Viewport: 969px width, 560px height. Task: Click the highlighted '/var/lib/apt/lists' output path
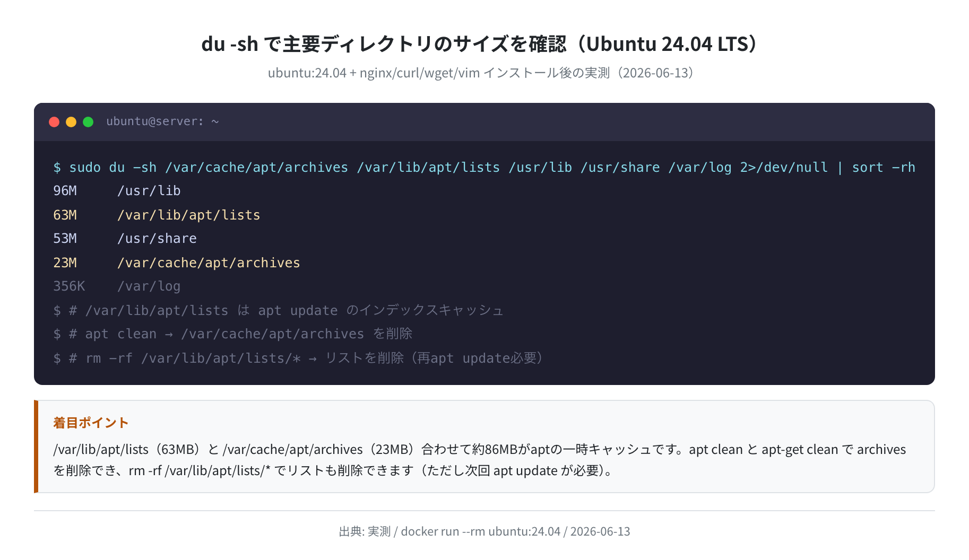pos(188,215)
